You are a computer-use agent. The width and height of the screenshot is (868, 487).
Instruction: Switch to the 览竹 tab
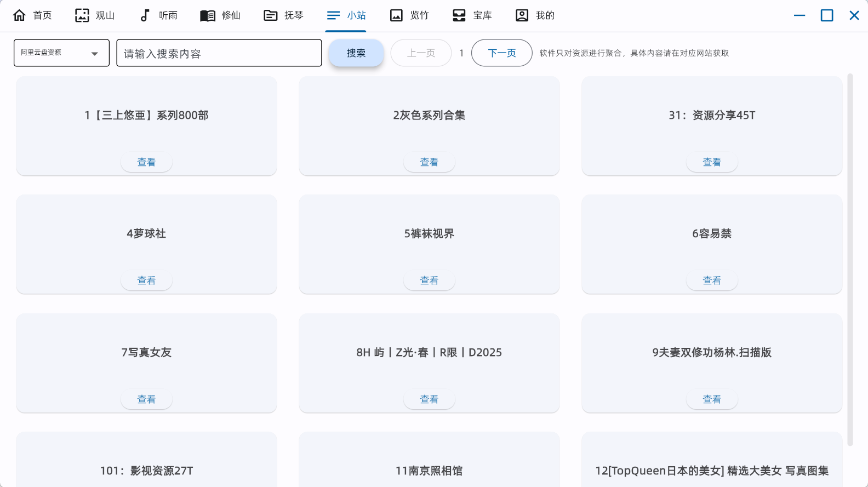coord(409,15)
